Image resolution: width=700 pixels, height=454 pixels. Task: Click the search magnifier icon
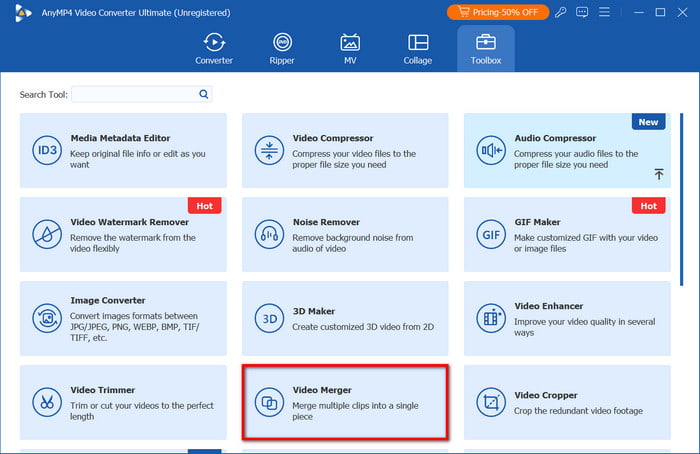(x=204, y=94)
